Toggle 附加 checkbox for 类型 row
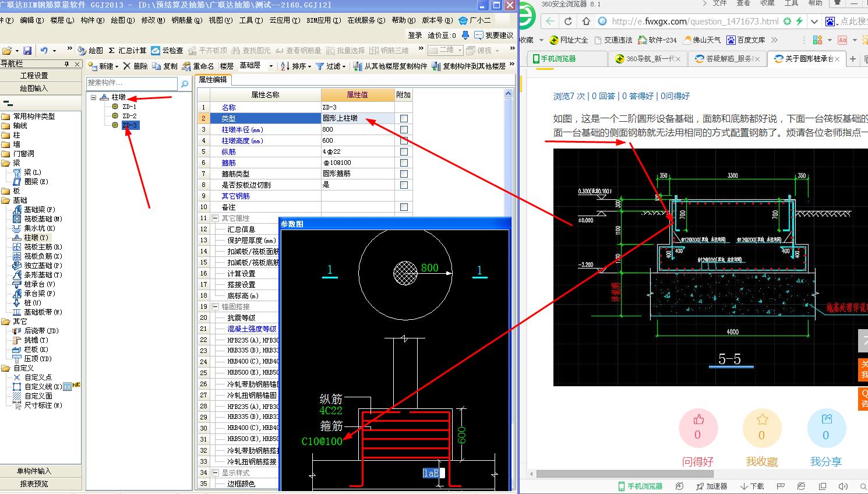 click(404, 118)
